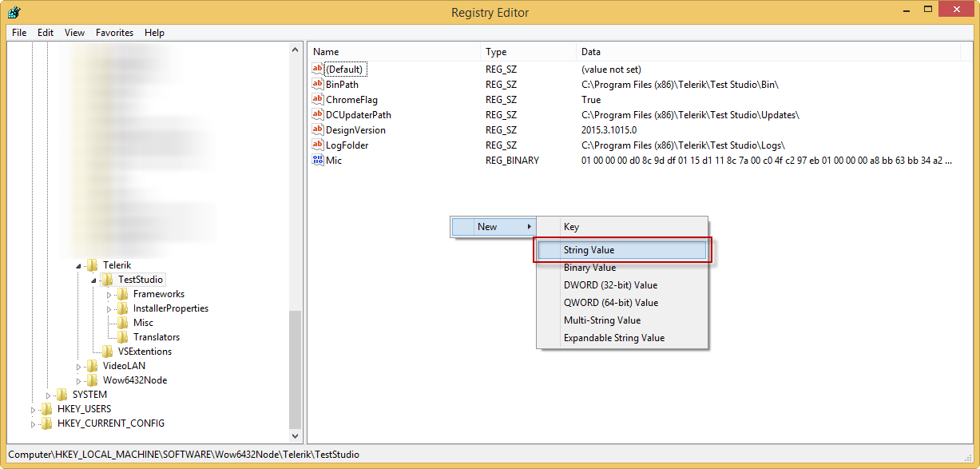Open the View menu

coord(75,33)
